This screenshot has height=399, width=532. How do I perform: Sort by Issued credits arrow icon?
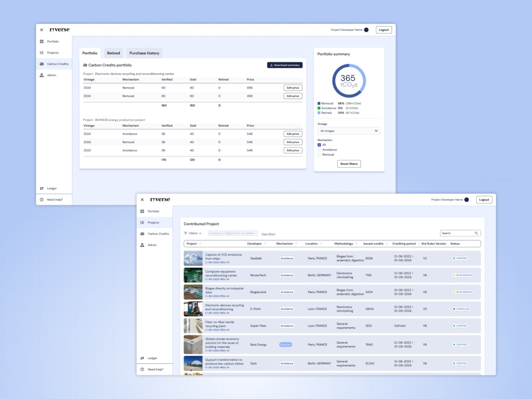point(387,244)
